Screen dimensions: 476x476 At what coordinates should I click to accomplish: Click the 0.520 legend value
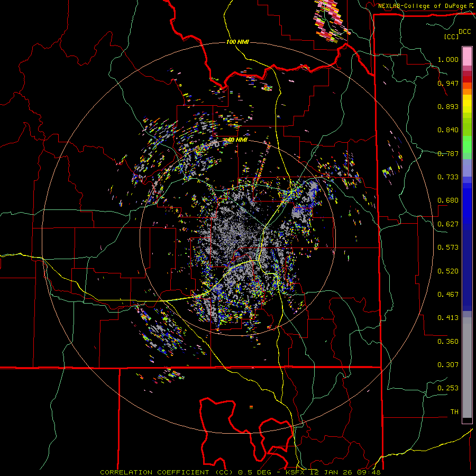point(448,271)
